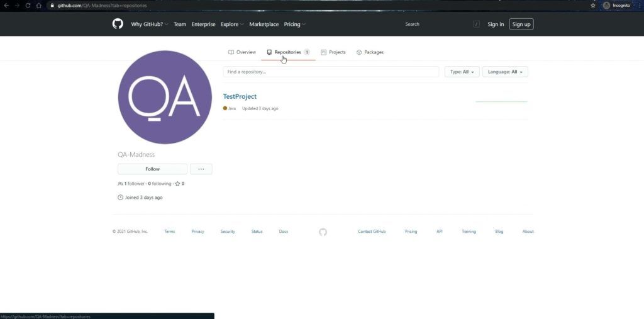Open the QA-Madness profile avatar
The width and height of the screenshot is (644, 319).
coord(165,97)
